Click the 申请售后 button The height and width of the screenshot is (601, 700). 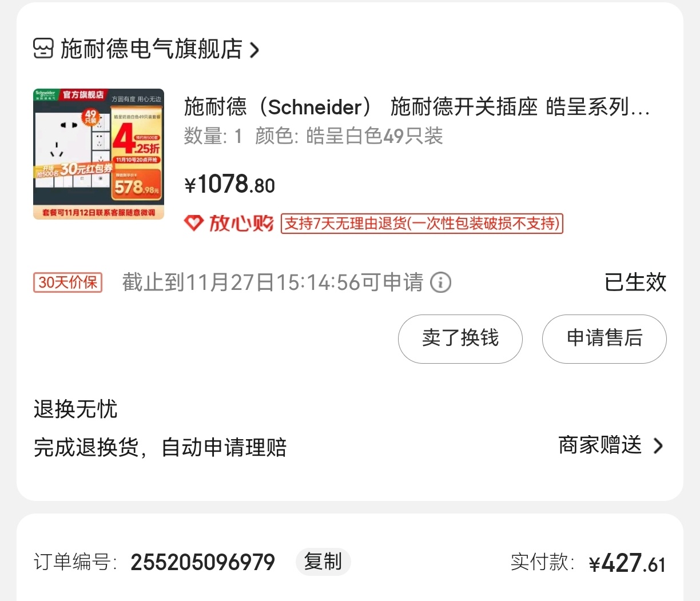point(604,339)
